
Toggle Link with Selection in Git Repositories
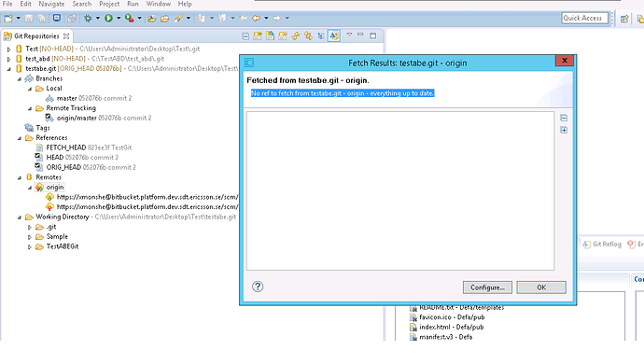308,36
